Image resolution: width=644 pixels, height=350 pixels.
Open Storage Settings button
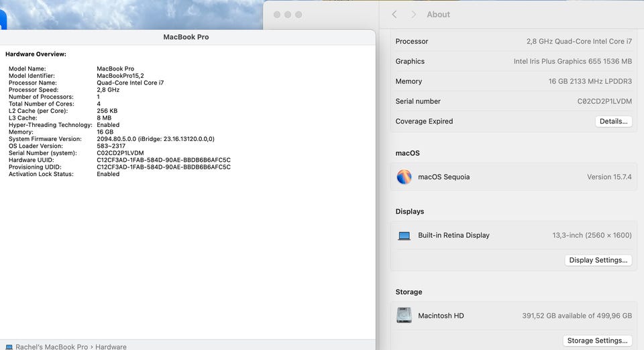(598, 341)
